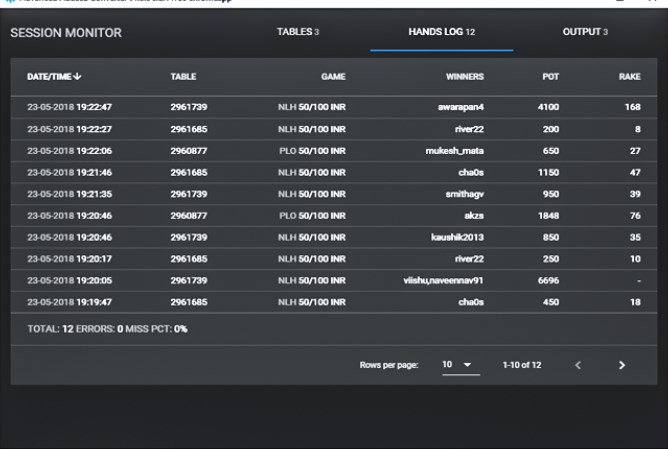The image size is (668, 449).
Task: Select the row dated 19:22:06
Action: 334,151
